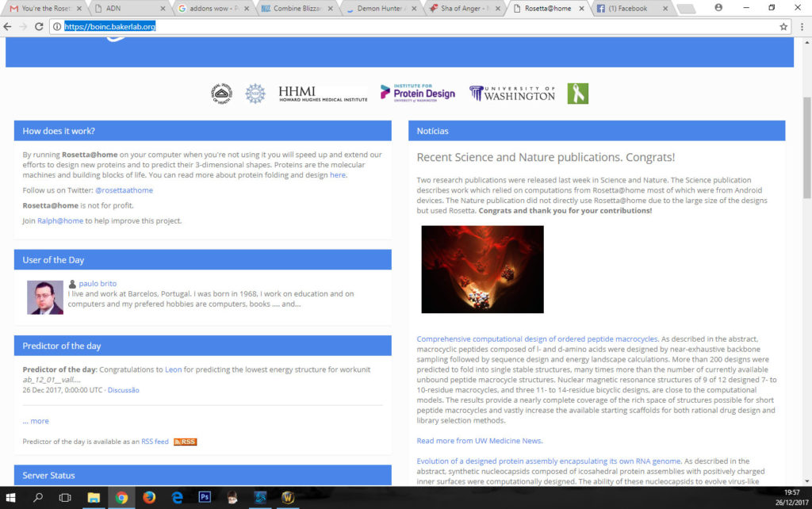Click the page vertical scrollbar thumb
812x509 pixels.
[806, 147]
